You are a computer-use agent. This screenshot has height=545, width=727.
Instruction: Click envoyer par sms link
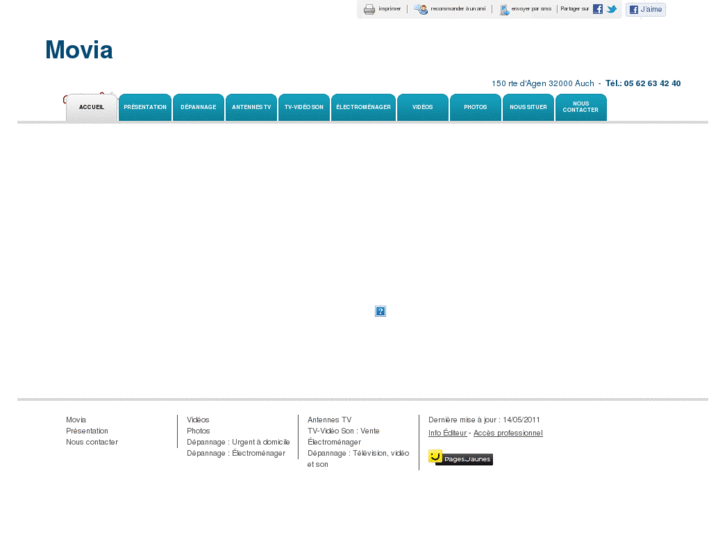[531, 9]
